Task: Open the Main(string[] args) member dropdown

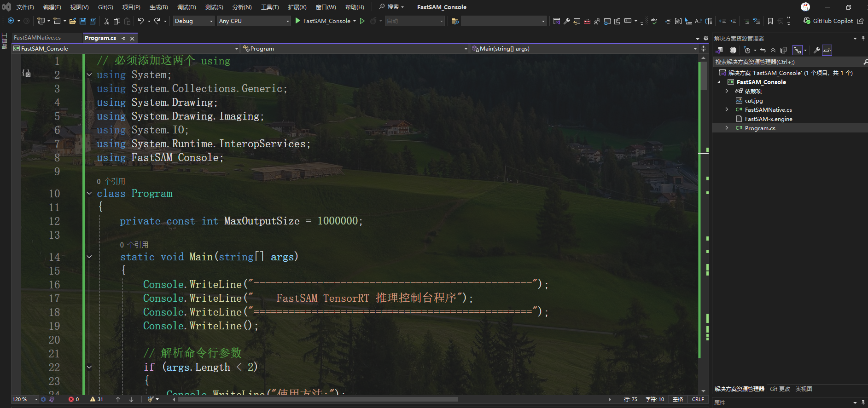Action: coord(583,48)
